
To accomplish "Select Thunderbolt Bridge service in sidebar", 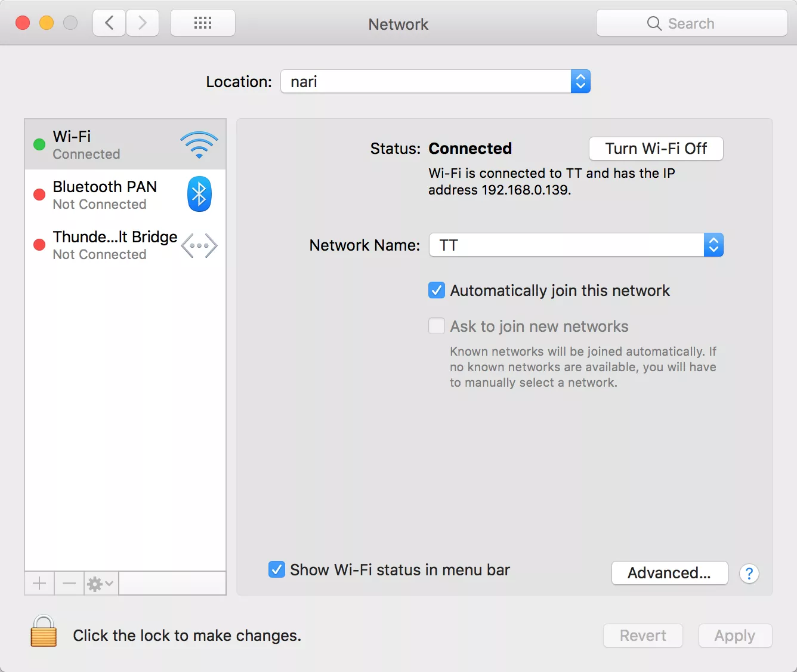I will click(x=125, y=245).
